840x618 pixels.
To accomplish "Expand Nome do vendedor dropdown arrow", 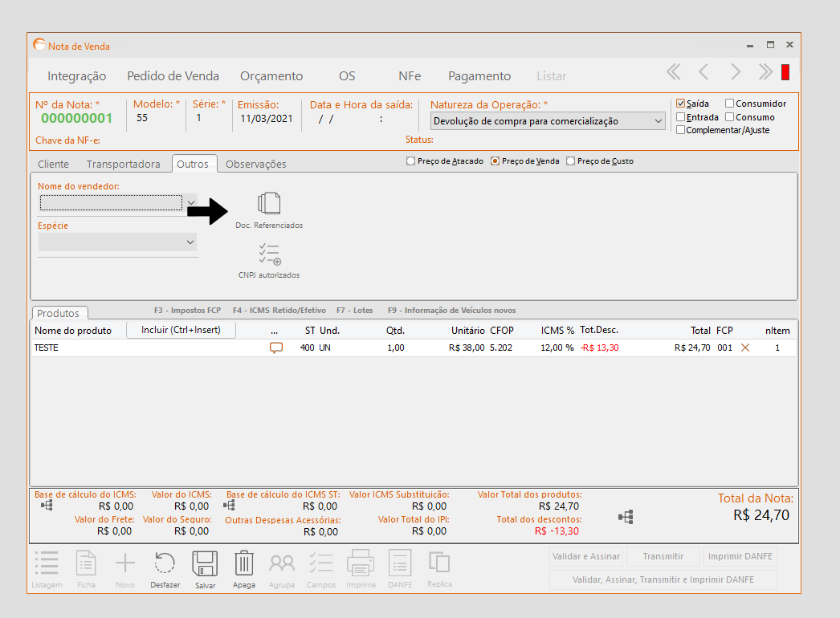I will pyautogui.click(x=190, y=203).
